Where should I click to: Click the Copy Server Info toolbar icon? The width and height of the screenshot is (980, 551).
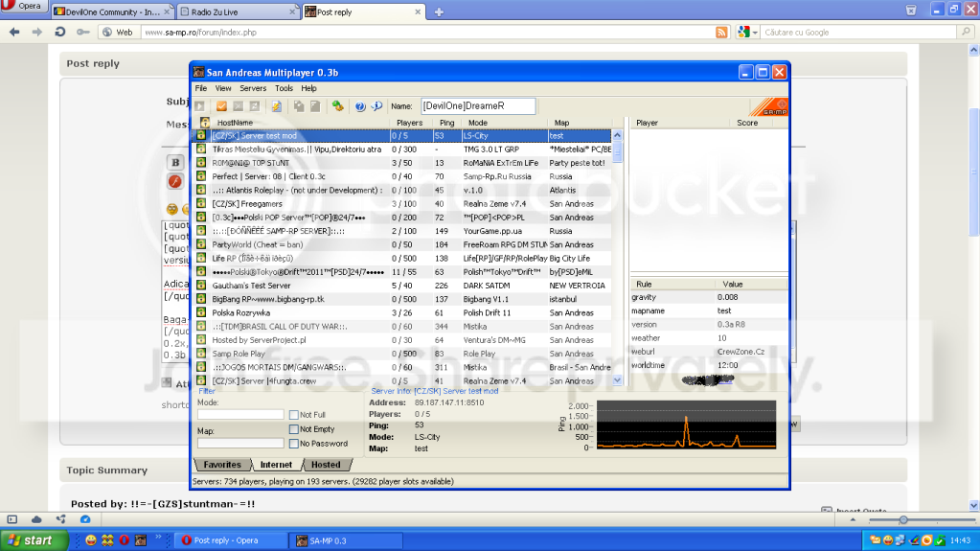point(299,106)
